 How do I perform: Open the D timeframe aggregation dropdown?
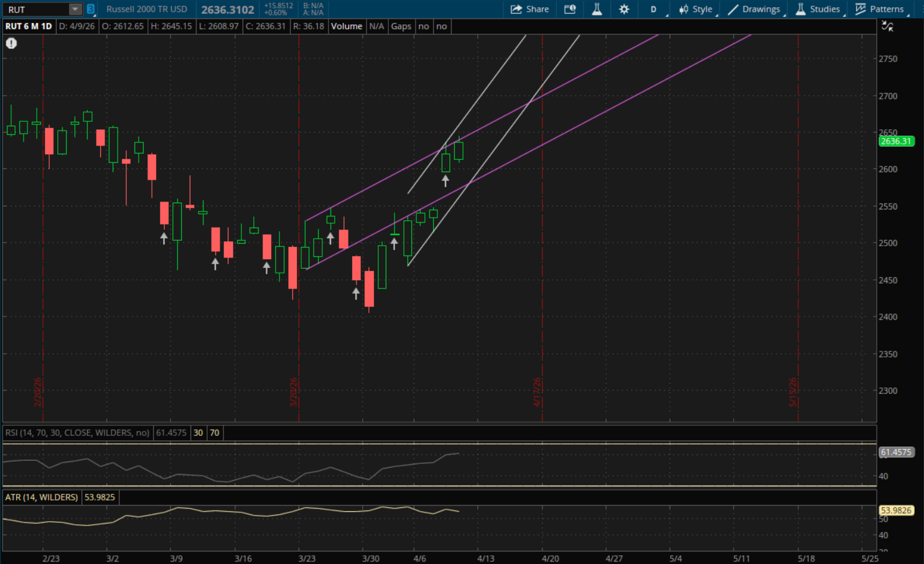[653, 9]
